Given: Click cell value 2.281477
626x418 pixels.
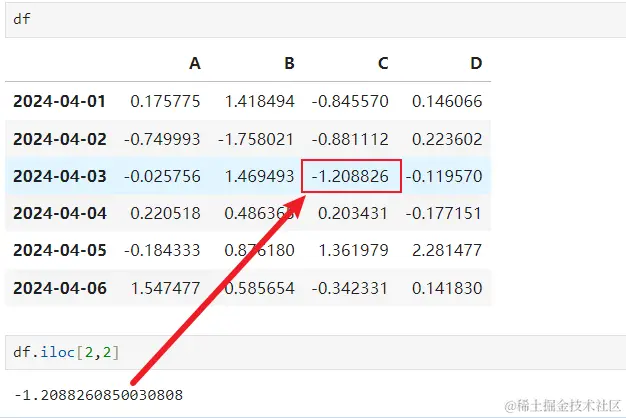Looking at the screenshot, I should [x=447, y=250].
